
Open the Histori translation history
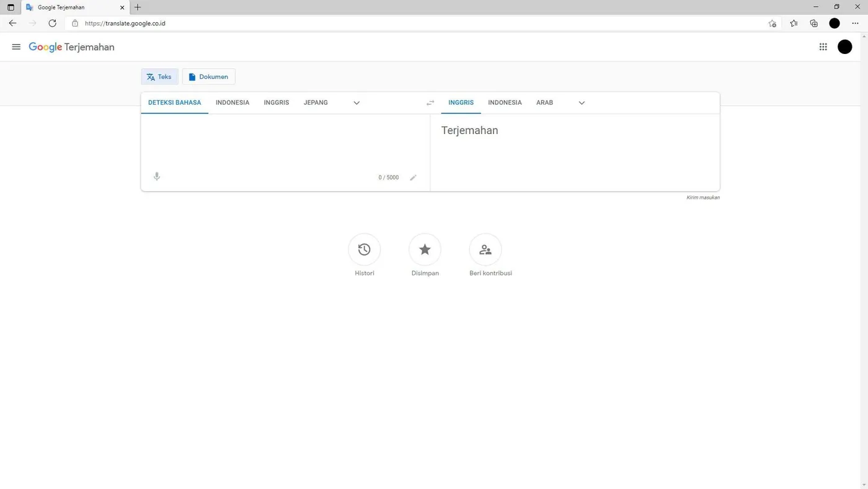coord(365,249)
